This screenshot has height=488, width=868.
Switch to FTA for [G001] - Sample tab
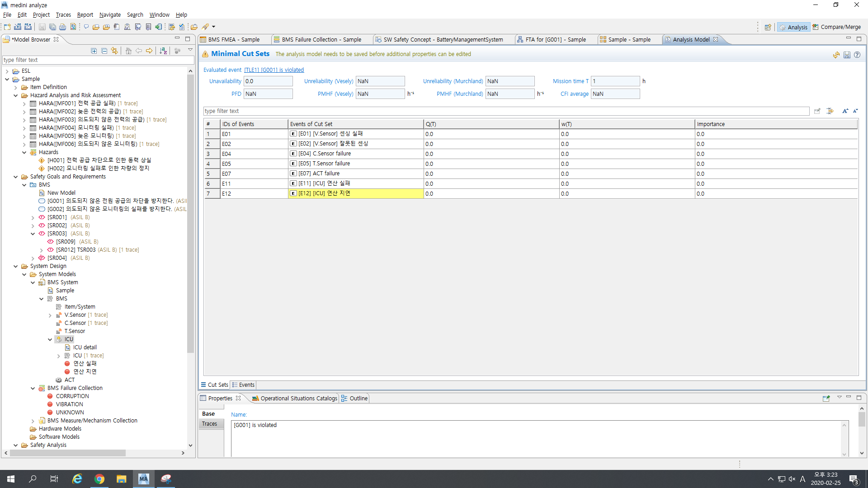[x=555, y=40]
